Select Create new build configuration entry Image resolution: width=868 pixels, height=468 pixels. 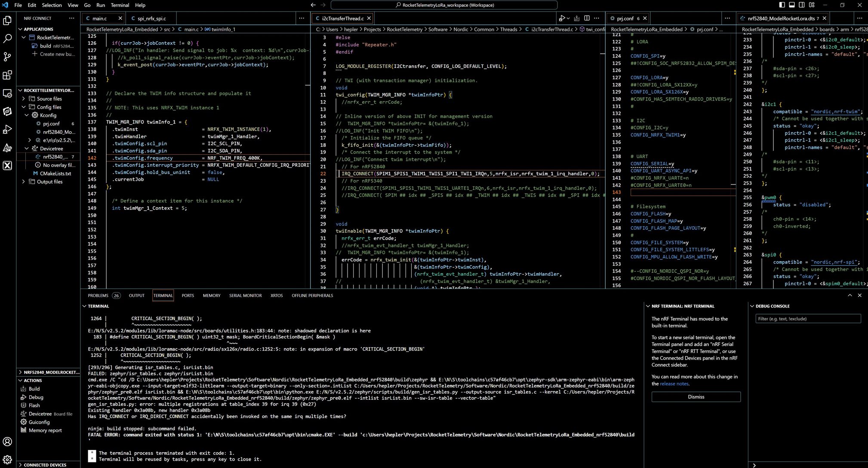coord(53,54)
